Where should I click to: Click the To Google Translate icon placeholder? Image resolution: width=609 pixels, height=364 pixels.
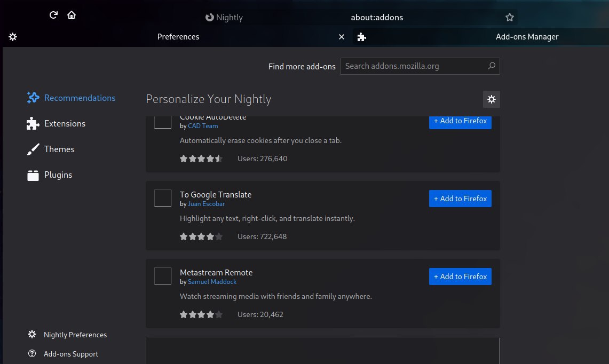pos(163,198)
